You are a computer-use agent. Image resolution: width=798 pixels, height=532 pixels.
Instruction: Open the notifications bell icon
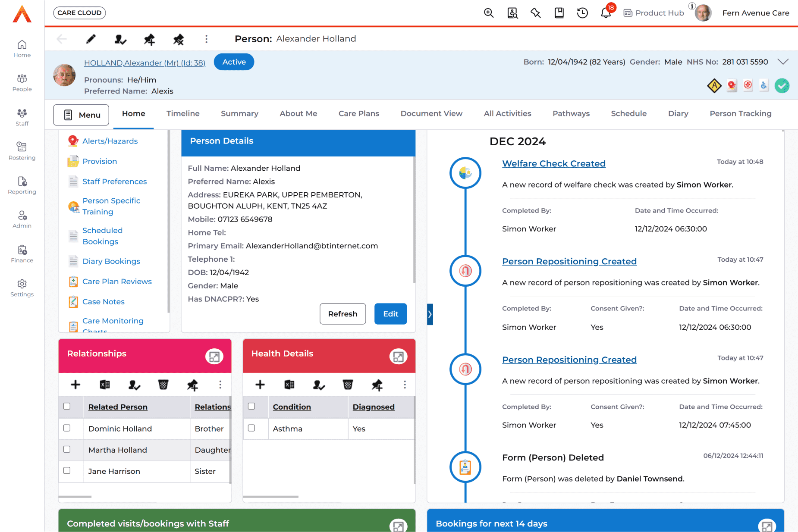(606, 13)
